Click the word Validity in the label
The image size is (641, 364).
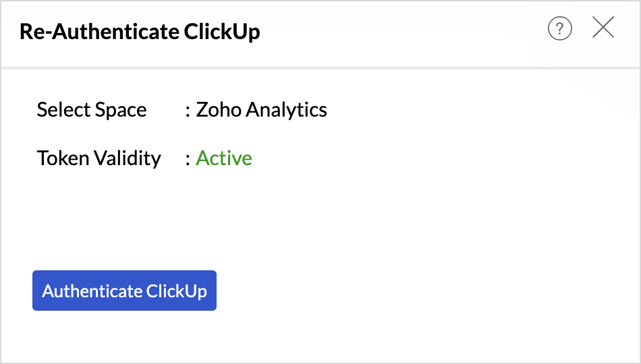point(128,158)
